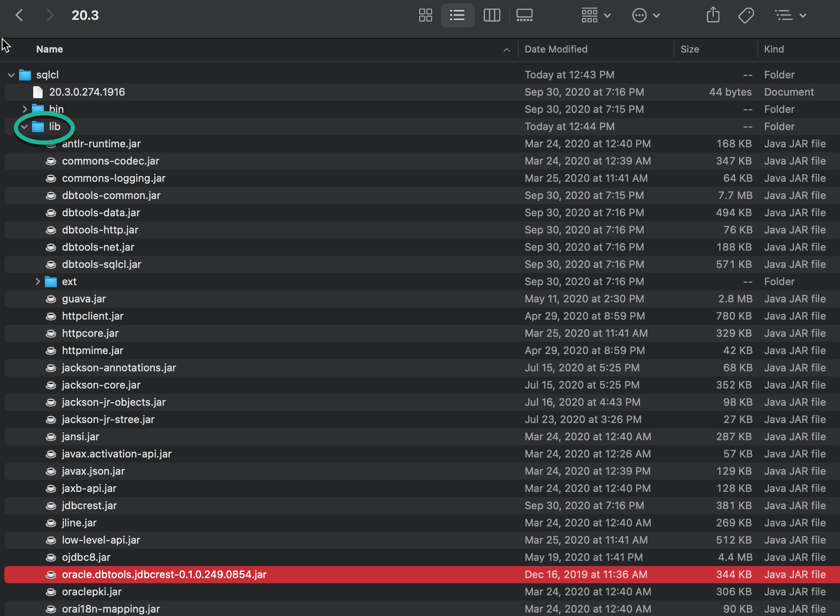Click the jansi.jar file icon
The height and width of the screenshot is (616, 840).
(x=51, y=437)
